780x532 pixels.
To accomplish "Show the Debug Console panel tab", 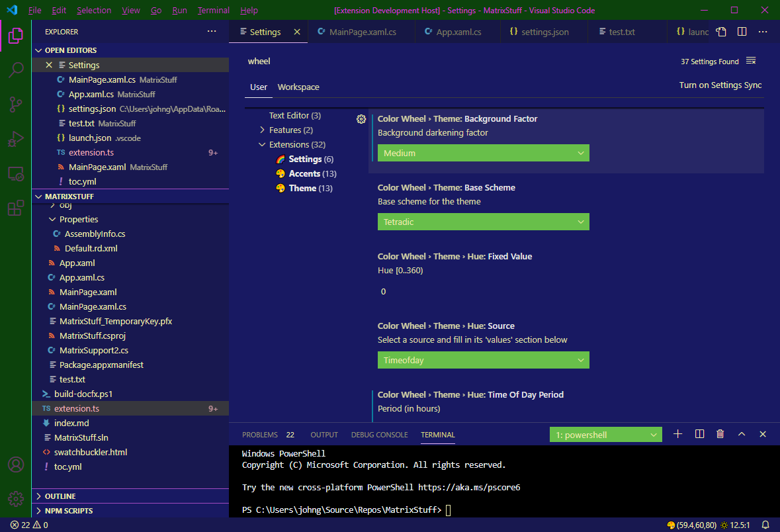I will (379, 435).
